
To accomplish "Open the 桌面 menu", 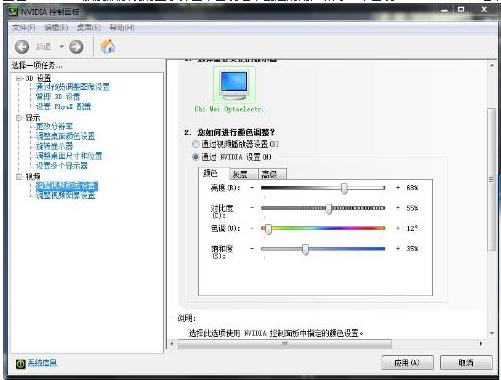I will click(x=88, y=28).
